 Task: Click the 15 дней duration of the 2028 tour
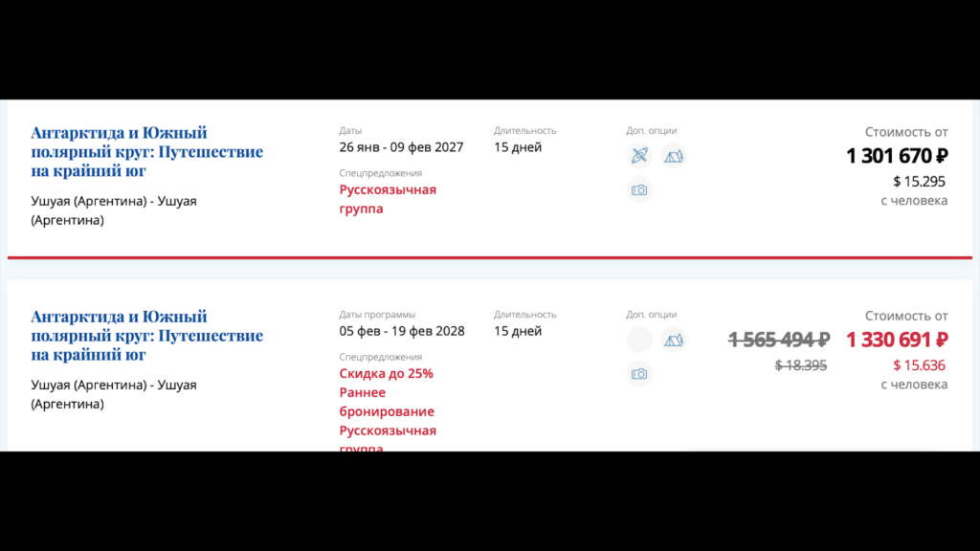click(518, 331)
